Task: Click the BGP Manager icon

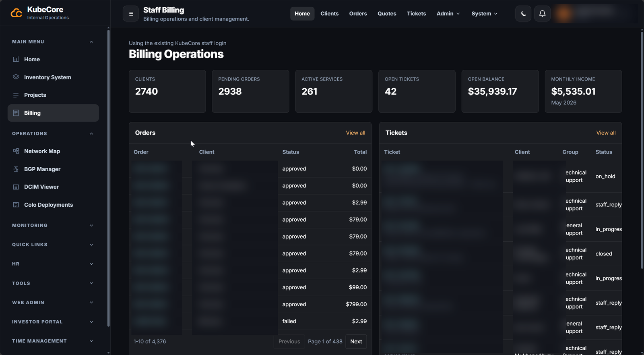Action: pos(16,169)
